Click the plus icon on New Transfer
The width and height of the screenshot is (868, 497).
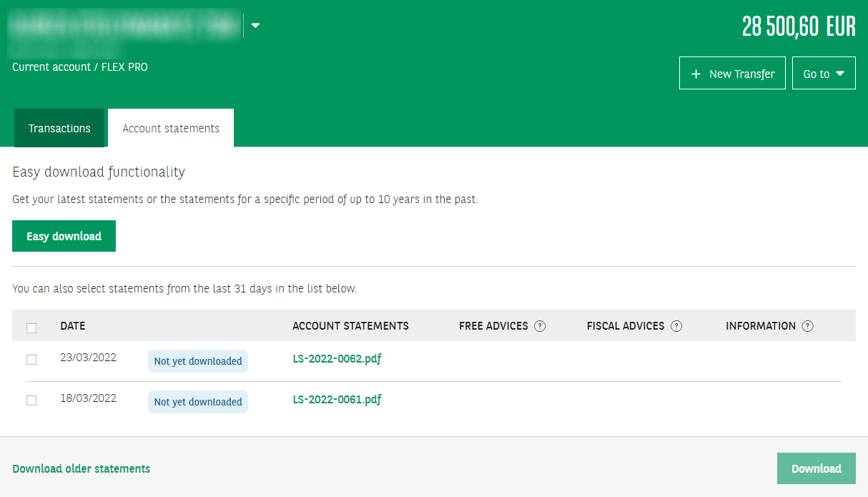point(696,74)
